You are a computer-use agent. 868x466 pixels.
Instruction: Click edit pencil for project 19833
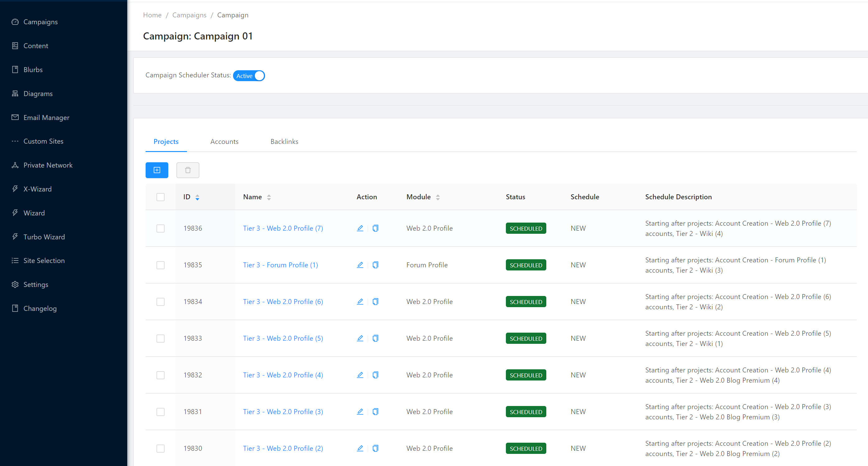point(360,339)
